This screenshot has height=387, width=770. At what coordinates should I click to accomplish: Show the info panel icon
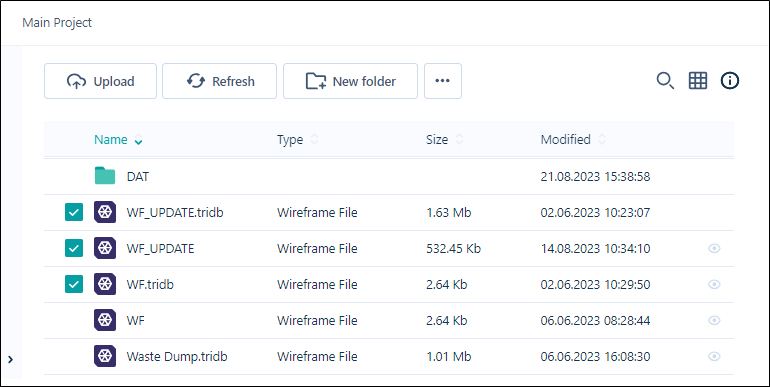[730, 81]
